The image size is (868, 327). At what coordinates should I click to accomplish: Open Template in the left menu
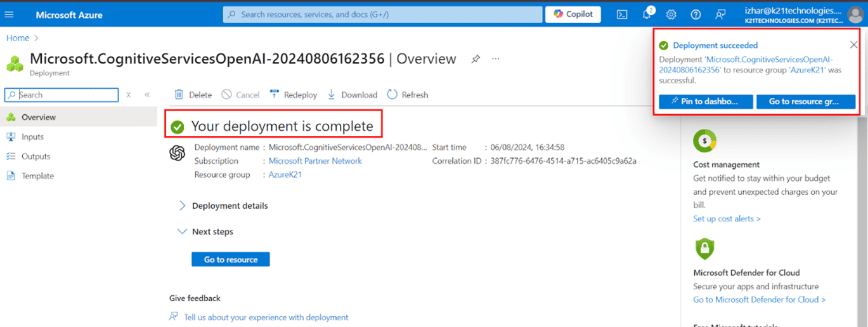(37, 176)
